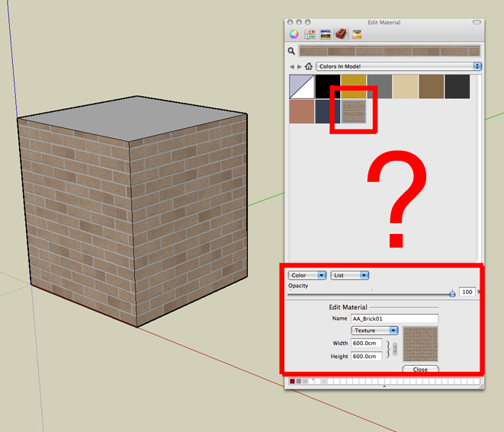This screenshot has width=504, height=432.
Task: Open the Image Palettes picker
Action: click(326, 34)
